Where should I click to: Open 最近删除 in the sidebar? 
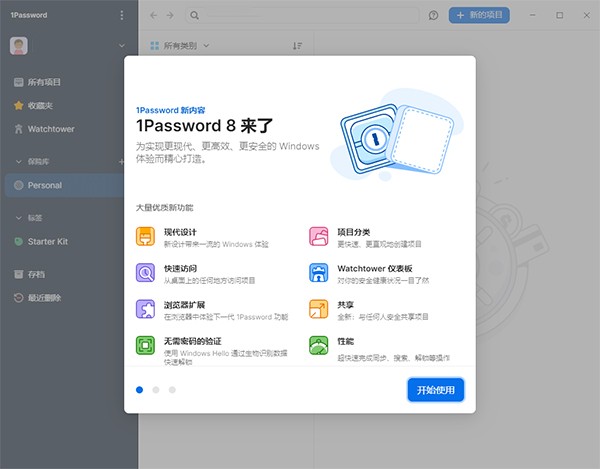pyautogui.click(x=38, y=298)
